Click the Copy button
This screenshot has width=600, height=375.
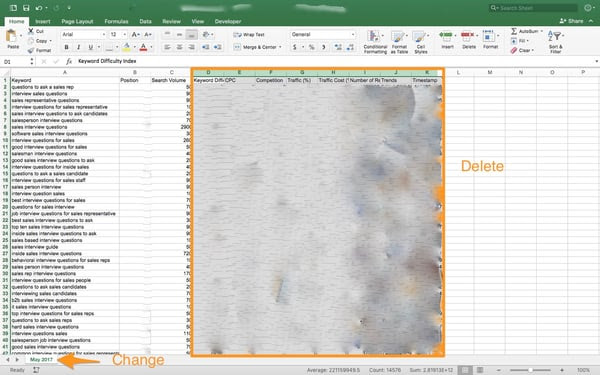coord(39,41)
